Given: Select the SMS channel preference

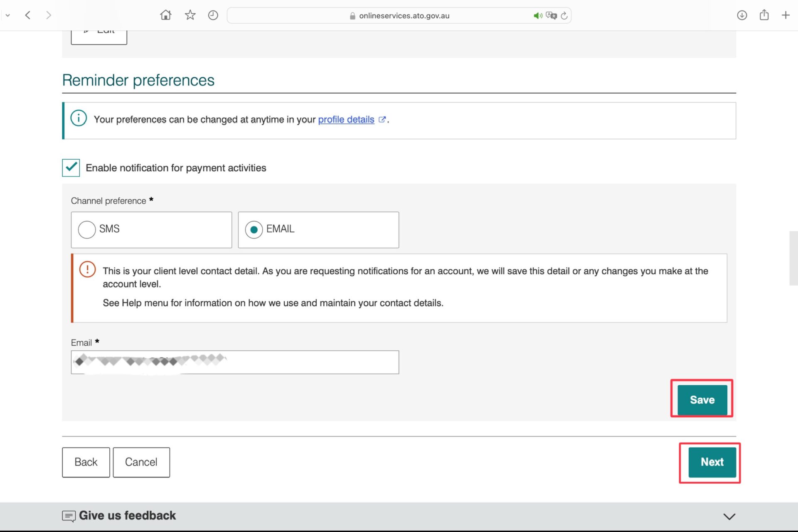Looking at the screenshot, I should click(87, 229).
